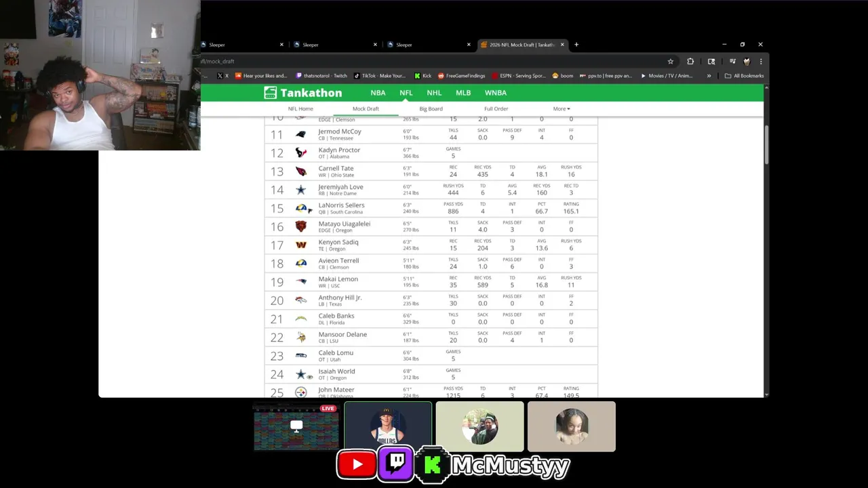Open the All Bookmarks folder
The width and height of the screenshot is (868, 488).
(744, 76)
